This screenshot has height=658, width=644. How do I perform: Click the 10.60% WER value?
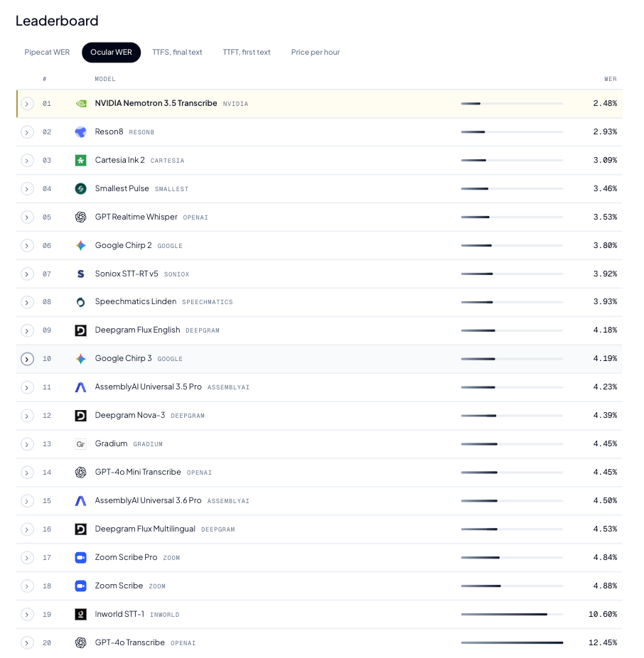point(603,615)
